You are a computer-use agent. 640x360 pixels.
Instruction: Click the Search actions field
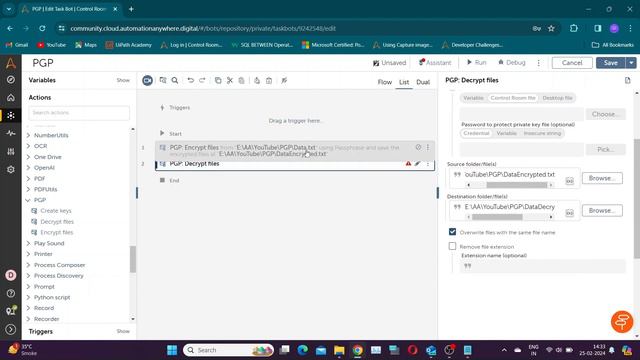(79, 113)
